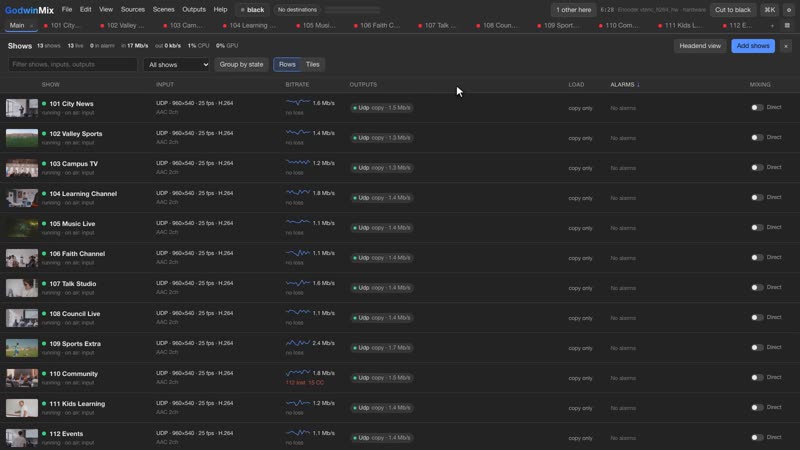
Task: View bitrate sparkline for 105 Music Live
Action: point(298,223)
